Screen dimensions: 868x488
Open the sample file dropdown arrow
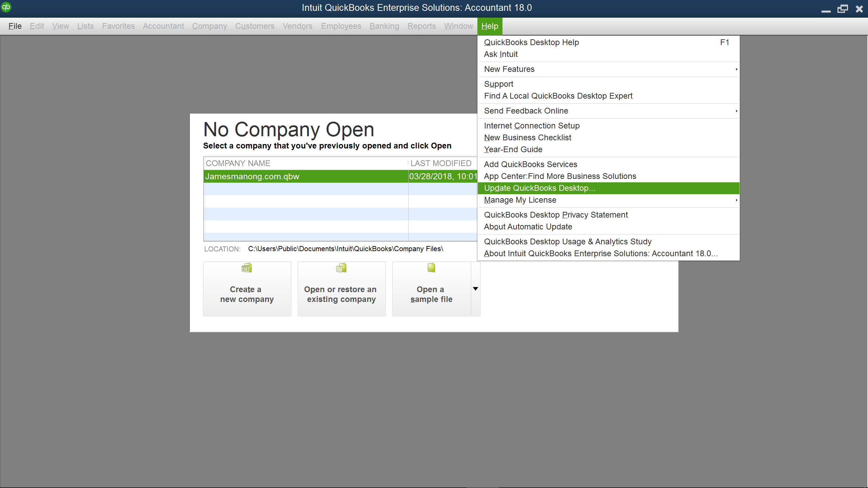point(476,289)
